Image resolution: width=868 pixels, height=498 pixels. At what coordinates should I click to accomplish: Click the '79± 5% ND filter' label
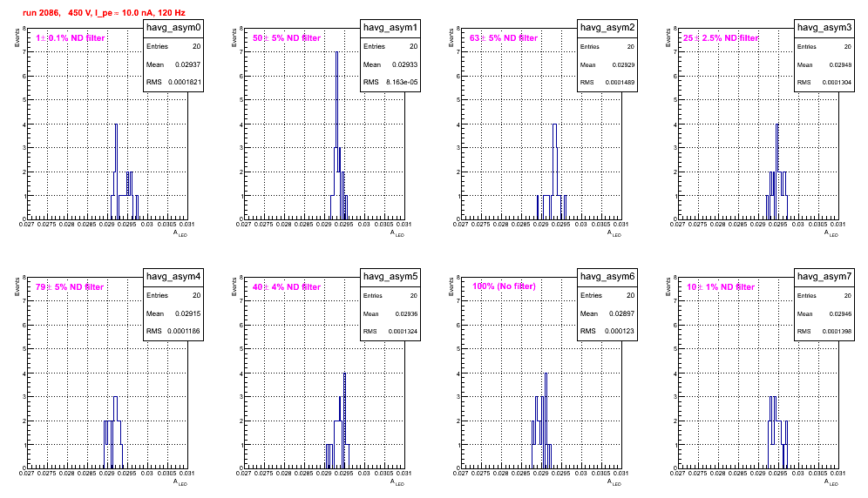(70, 287)
